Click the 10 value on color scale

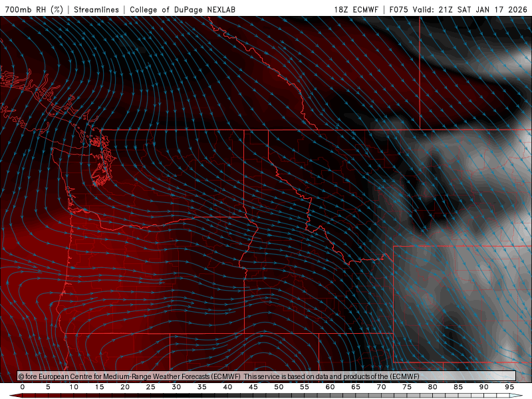(x=74, y=387)
